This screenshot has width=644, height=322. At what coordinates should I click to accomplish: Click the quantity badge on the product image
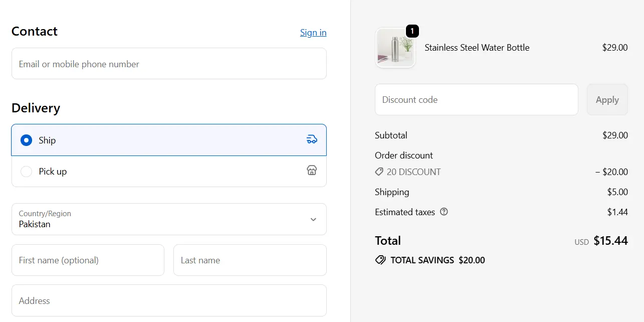coord(411,31)
